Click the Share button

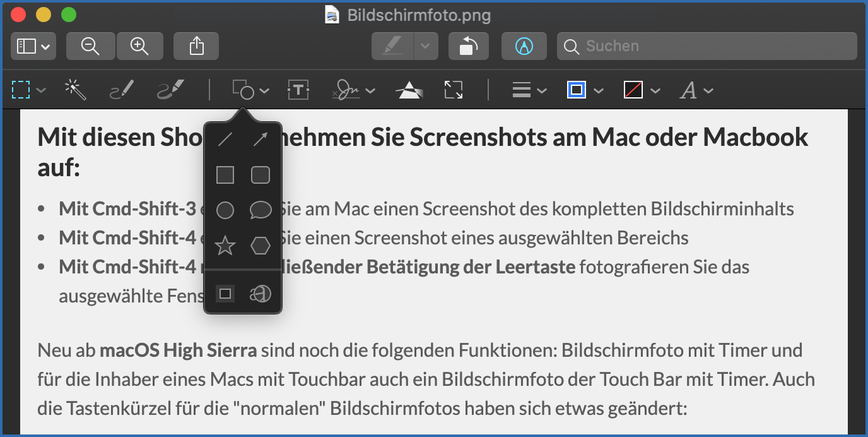pyautogui.click(x=196, y=46)
